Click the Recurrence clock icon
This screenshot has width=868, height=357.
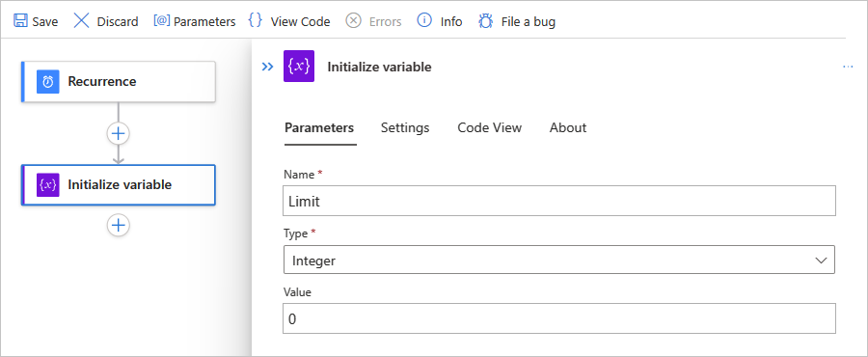tap(48, 82)
